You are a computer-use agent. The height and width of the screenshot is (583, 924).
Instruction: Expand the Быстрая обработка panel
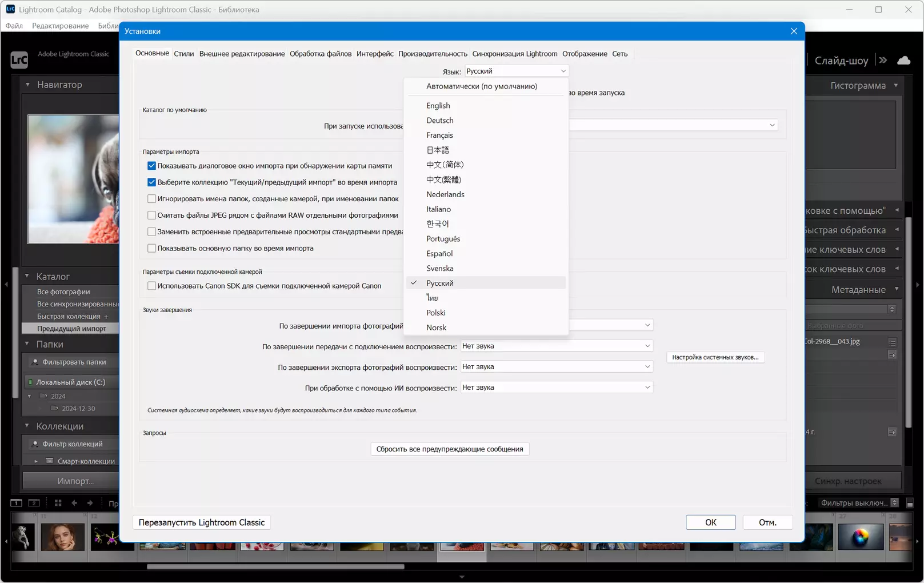coord(897,230)
